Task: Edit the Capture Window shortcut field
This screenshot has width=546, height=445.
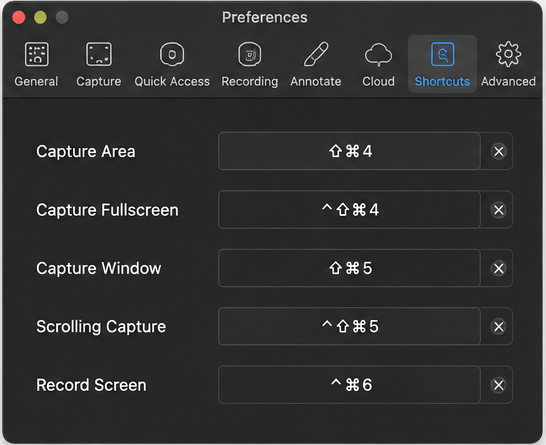Action: [349, 268]
